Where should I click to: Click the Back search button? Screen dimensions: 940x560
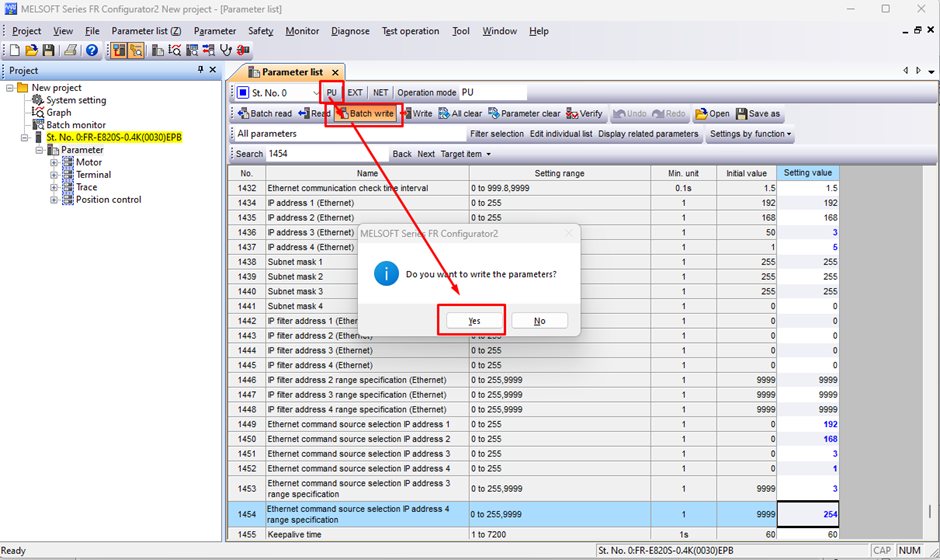point(402,154)
